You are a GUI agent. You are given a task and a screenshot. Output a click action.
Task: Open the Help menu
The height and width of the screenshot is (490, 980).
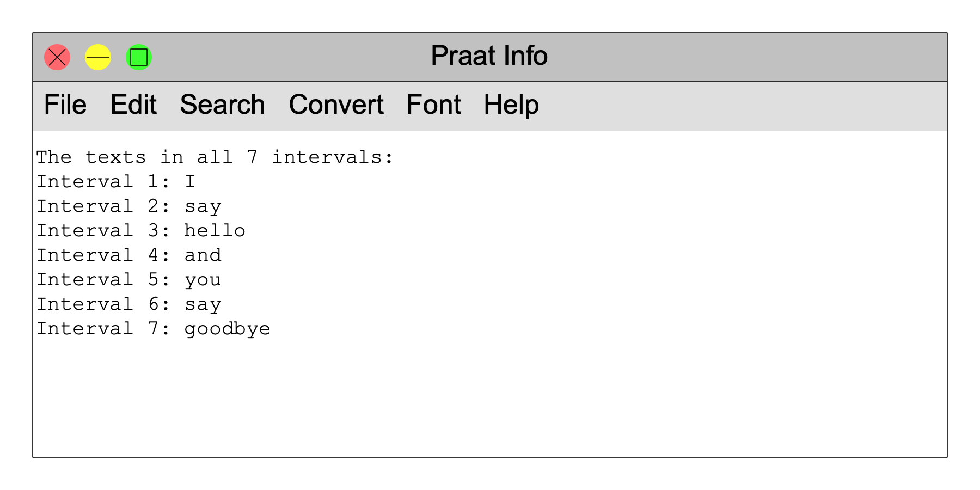(x=511, y=105)
